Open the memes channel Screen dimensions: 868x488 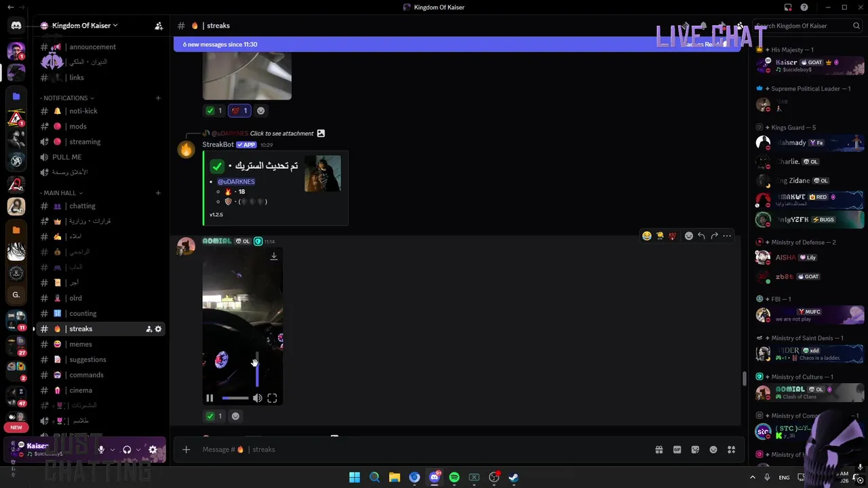100,344
